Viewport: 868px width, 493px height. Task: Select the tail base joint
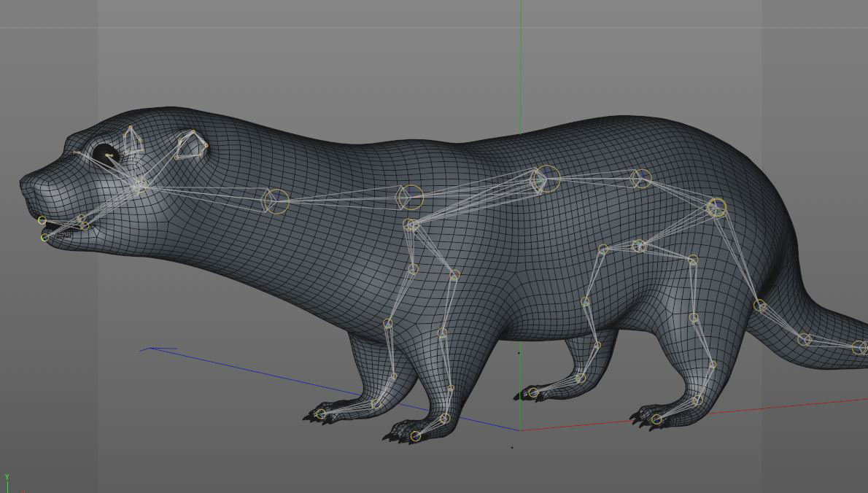[x=759, y=306]
